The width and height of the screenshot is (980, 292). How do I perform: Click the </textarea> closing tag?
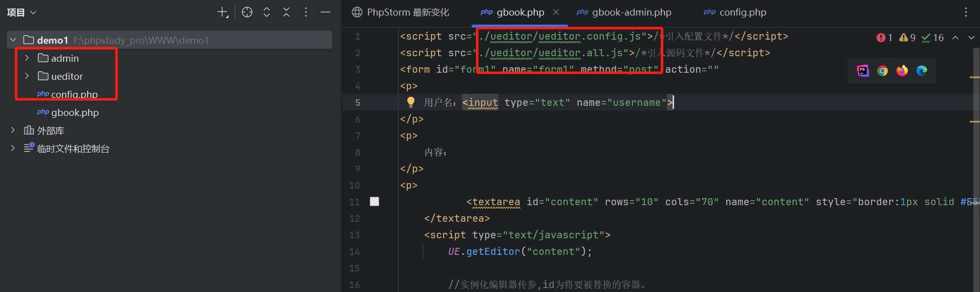[457, 219]
